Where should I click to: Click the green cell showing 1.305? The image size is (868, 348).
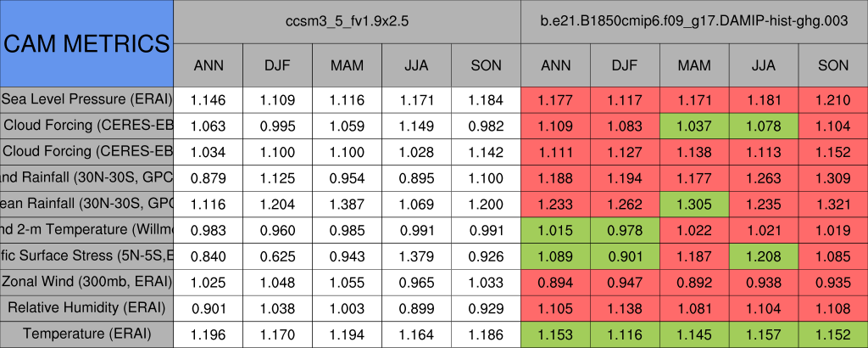click(694, 204)
